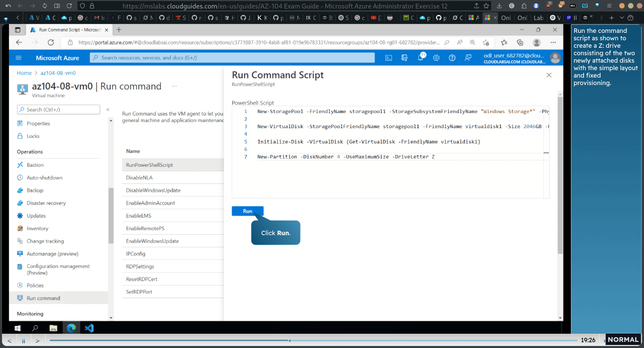Open Edge settings and more ellipsis
The height and width of the screenshot is (348, 644).
click(553, 42)
